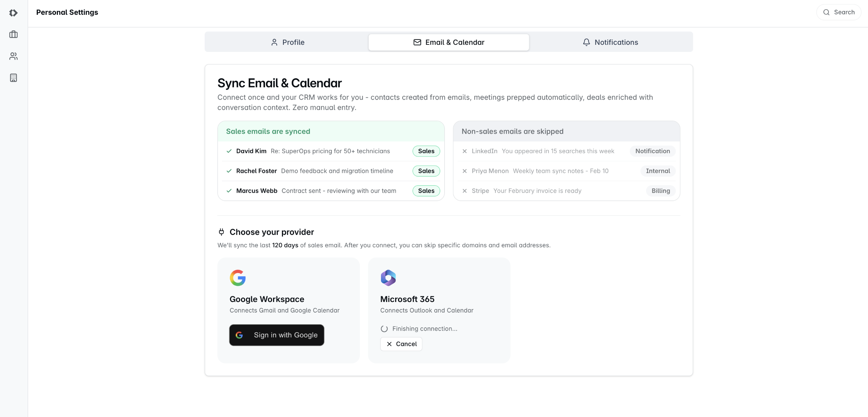The height and width of the screenshot is (417, 868).
Task: Click the Search field in top bar
Action: click(x=839, y=12)
